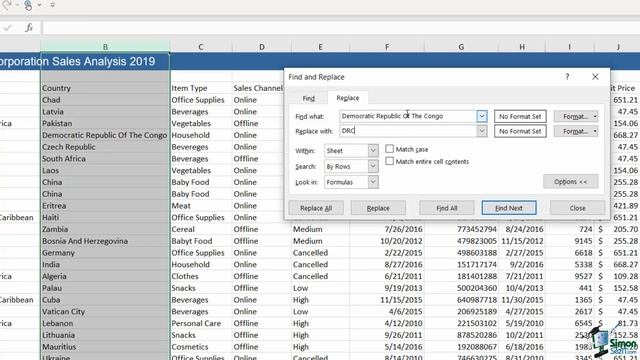Click into the Find what field

(407, 116)
